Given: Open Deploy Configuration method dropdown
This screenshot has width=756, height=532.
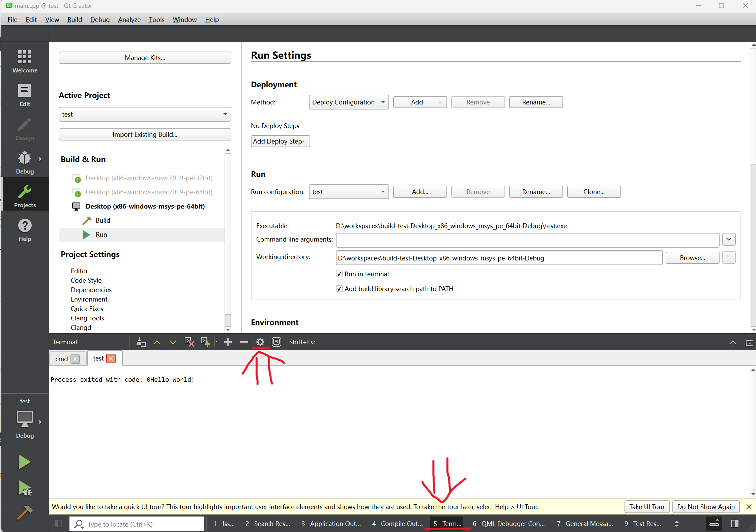Looking at the screenshot, I should pos(349,102).
